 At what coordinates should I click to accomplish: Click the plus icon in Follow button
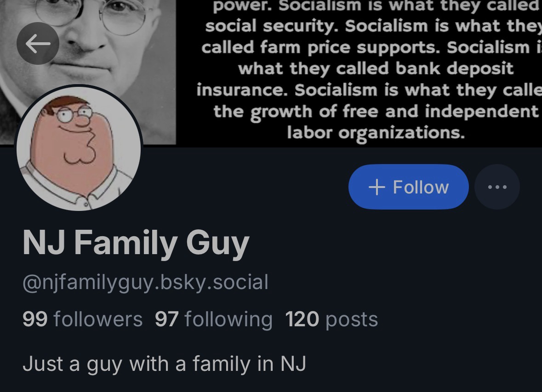(377, 187)
